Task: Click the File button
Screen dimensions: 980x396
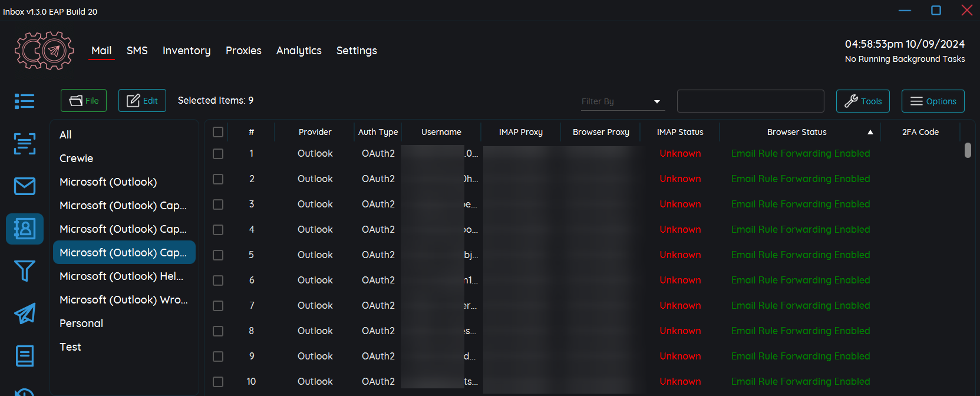Action: click(x=84, y=101)
